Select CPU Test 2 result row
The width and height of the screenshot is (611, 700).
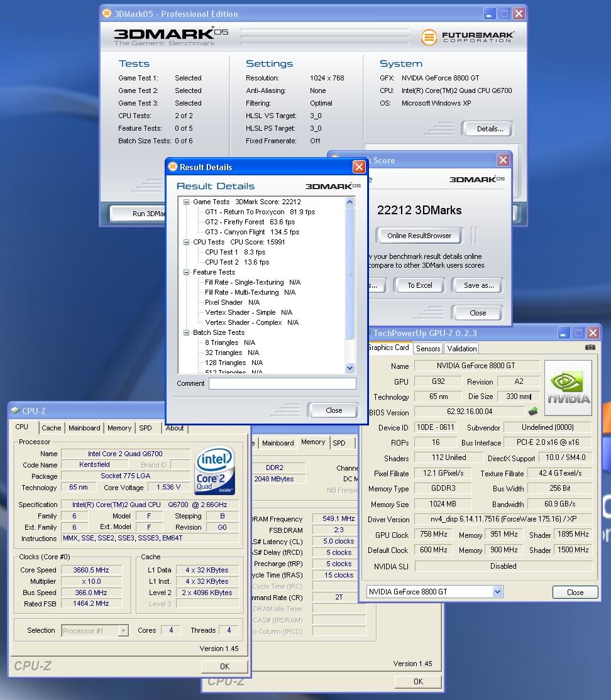pyautogui.click(x=237, y=262)
